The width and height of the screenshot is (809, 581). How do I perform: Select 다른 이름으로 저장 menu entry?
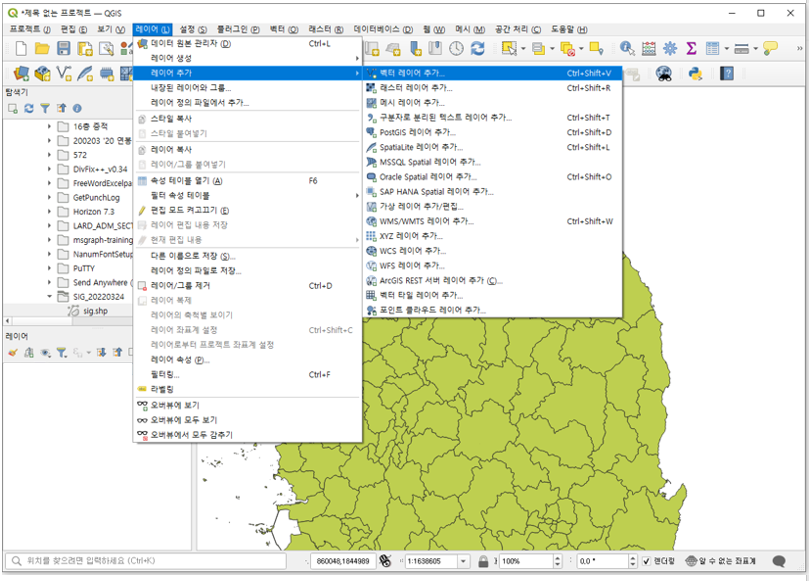248,256
